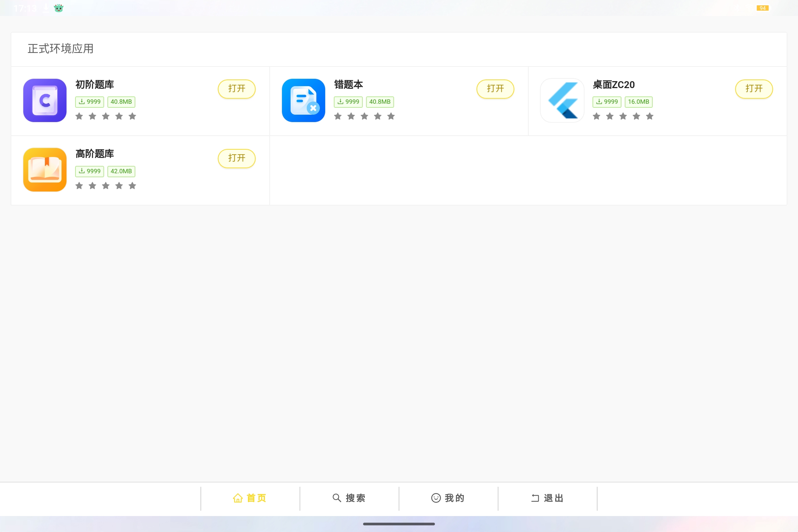This screenshot has width=798, height=532.
Task: Open the 高阶题库 app with 打开
Action: (236, 158)
